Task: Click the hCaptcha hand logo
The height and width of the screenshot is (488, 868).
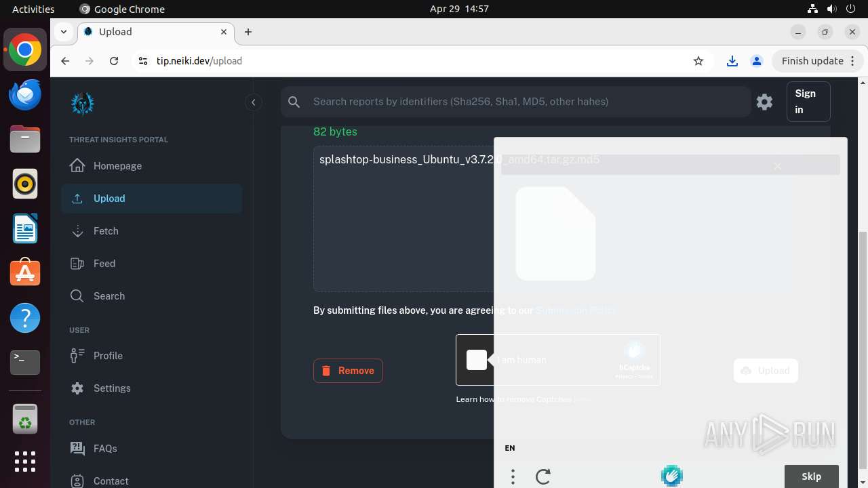Action: tap(672, 476)
